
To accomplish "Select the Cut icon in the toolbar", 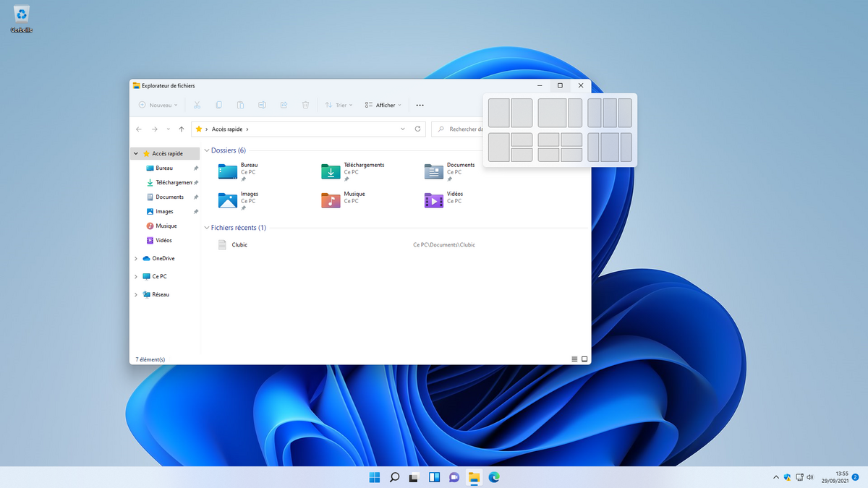I will pyautogui.click(x=197, y=105).
